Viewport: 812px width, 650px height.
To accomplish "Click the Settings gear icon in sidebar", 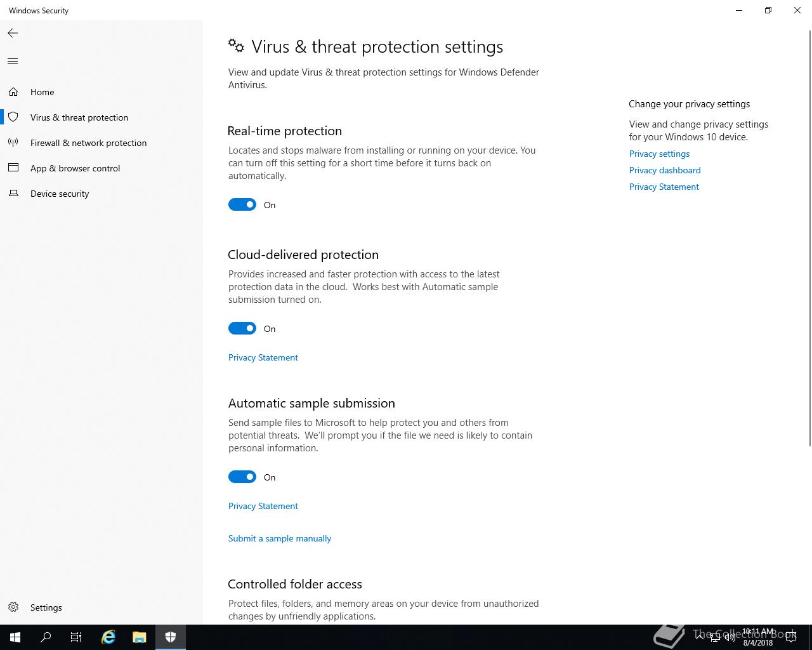I will coord(13,607).
